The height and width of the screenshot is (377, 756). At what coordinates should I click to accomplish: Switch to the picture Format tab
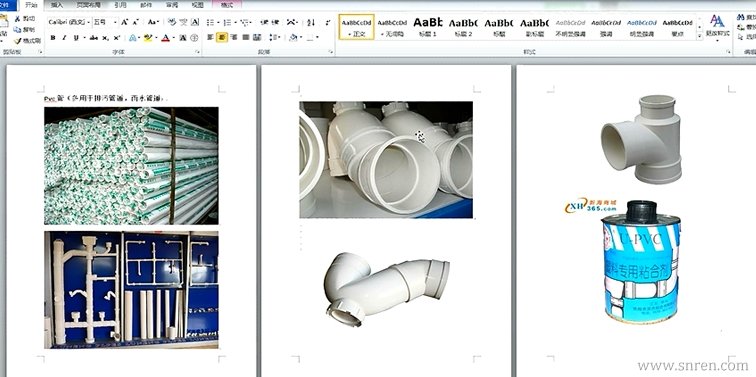(x=227, y=5)
